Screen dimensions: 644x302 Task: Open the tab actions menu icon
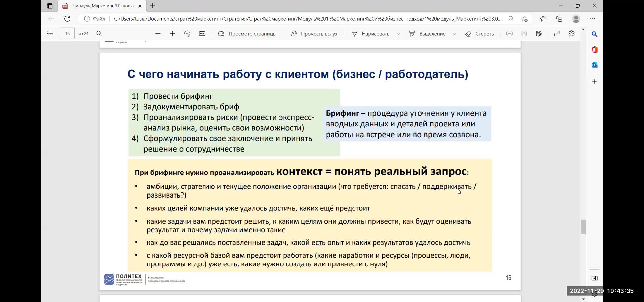50,6
